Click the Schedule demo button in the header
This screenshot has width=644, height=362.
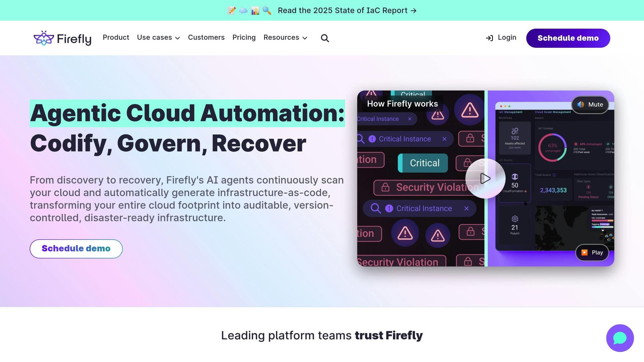click(x=568, y=38)
